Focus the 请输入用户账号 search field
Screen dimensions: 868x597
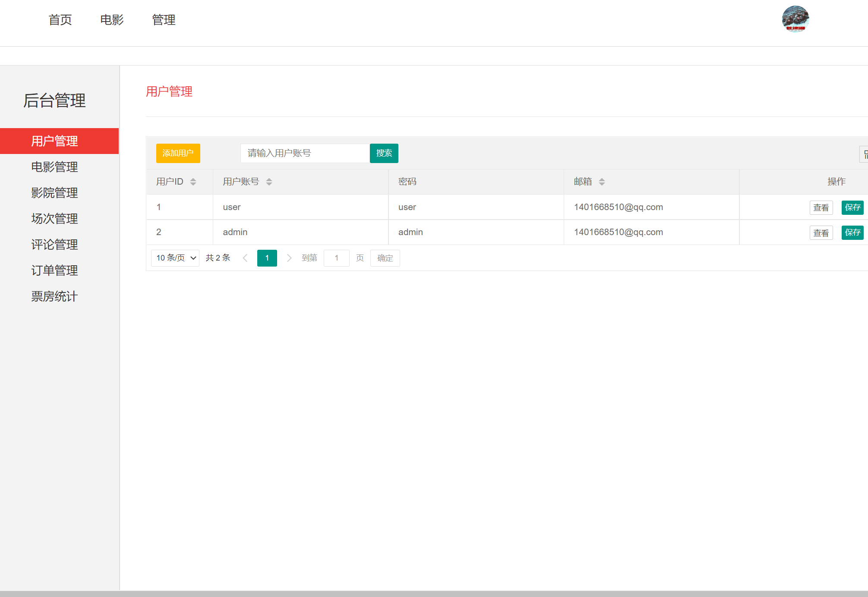pyautogui.click(x=305, y=153)
